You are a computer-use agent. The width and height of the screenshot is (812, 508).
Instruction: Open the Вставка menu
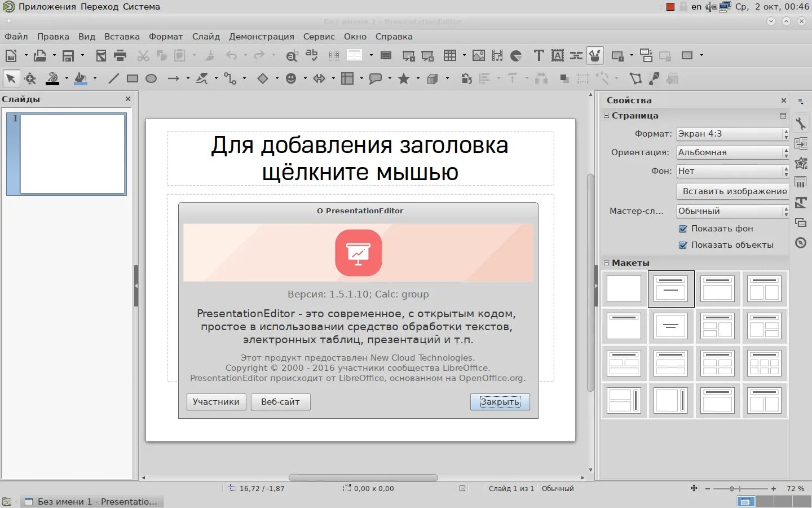(x=122, y=37)
